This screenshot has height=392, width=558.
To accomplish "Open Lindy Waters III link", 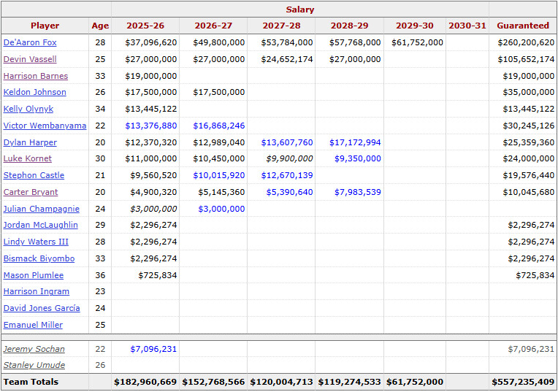I will [36, 242].
